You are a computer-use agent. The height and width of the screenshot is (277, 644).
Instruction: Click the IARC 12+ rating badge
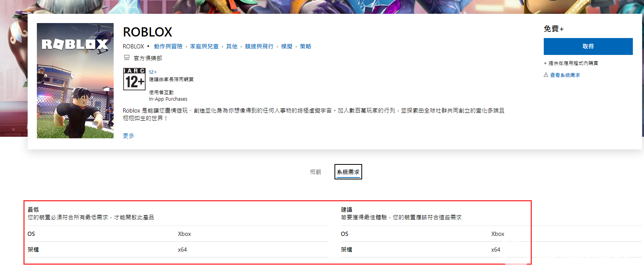(134, 79)
